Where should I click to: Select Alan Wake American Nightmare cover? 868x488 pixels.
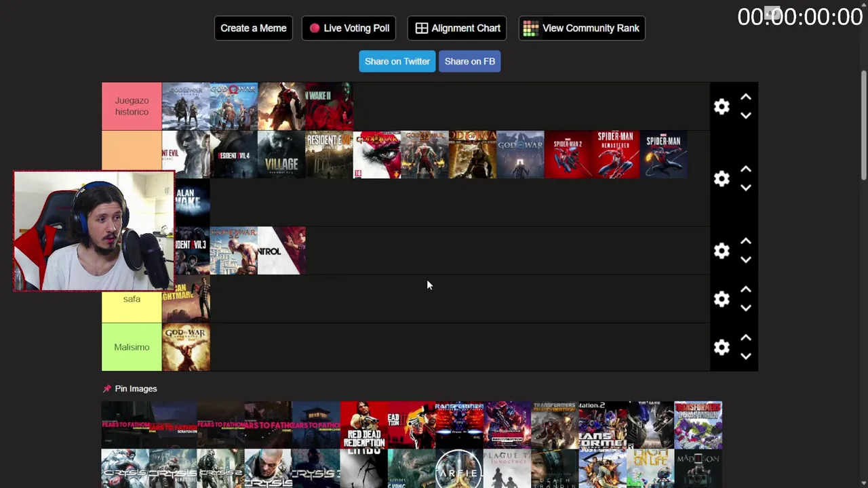(x=186, y=299)
